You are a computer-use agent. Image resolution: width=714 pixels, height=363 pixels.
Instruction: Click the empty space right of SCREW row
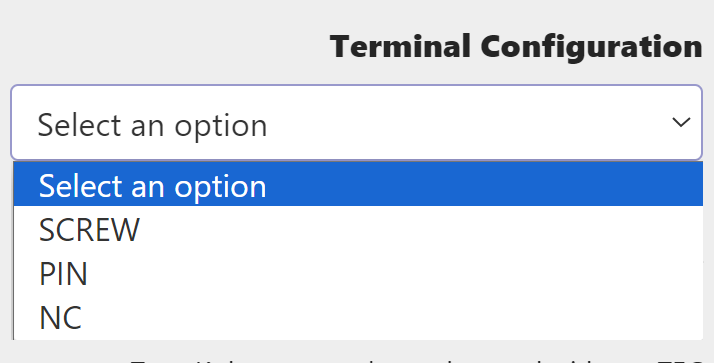tap(421, 229)
